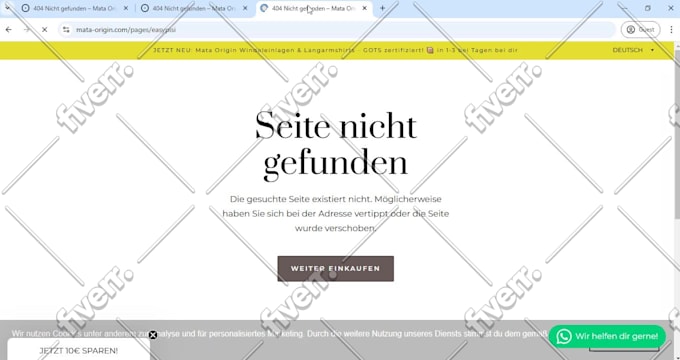This screenshot has height=360, width=680.
Task: Open site information icon in address bar
Action: click(x=66, y=29)
